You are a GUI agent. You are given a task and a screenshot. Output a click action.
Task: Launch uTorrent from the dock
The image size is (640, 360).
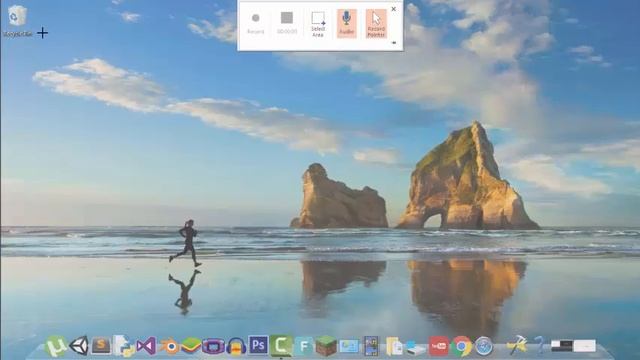click(56, 346)
